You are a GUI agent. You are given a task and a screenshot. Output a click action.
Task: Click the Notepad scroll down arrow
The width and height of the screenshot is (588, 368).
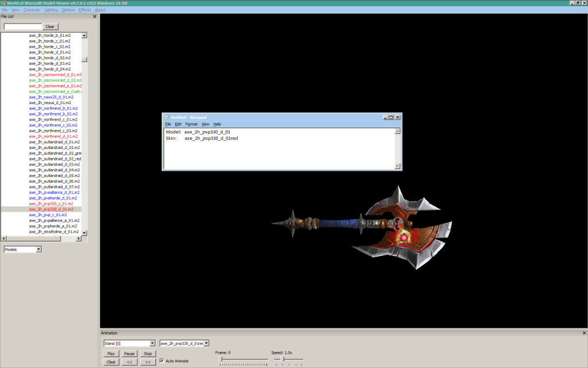coord(397,166)
